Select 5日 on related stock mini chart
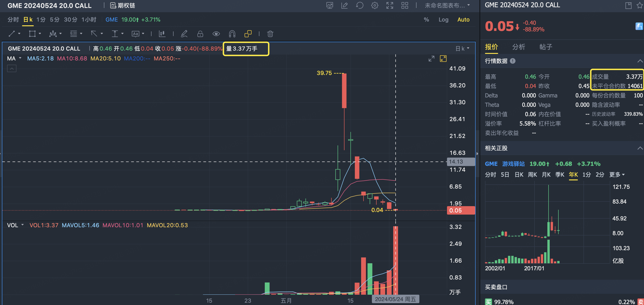 505,174
